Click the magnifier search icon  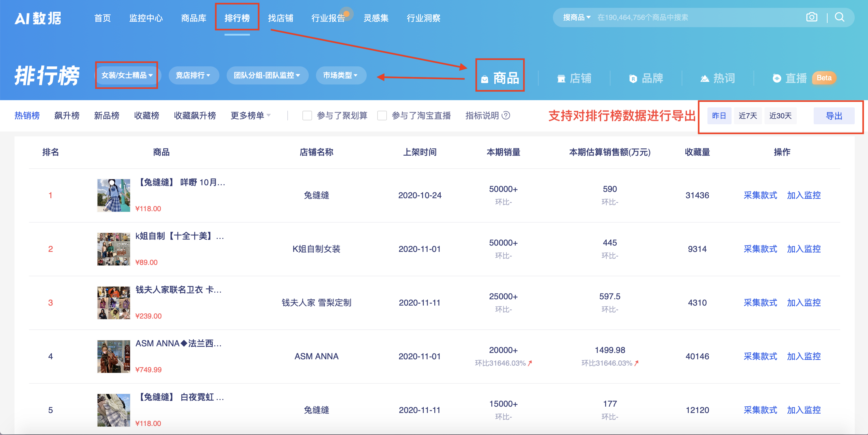[839, 17]
